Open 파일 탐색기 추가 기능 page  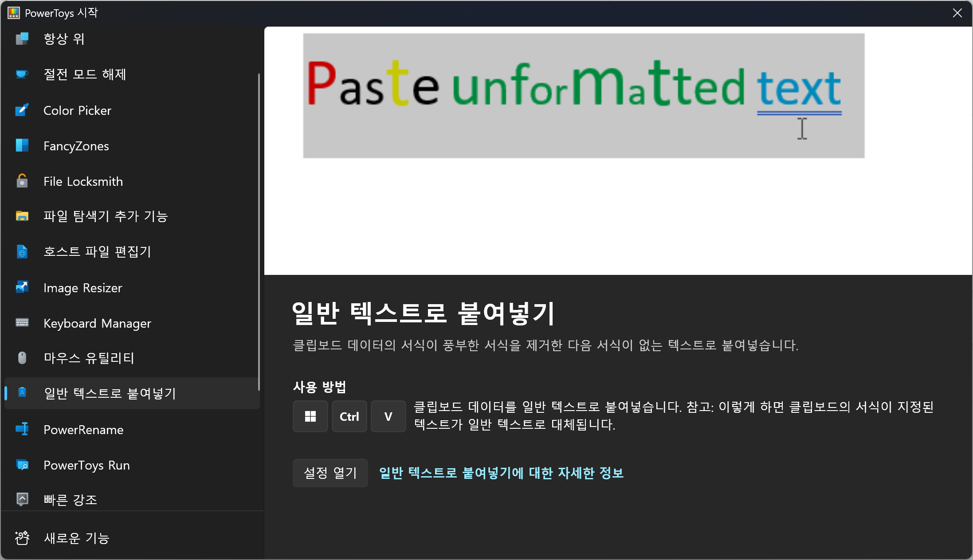pyautogui.click(x=106, y=216)
